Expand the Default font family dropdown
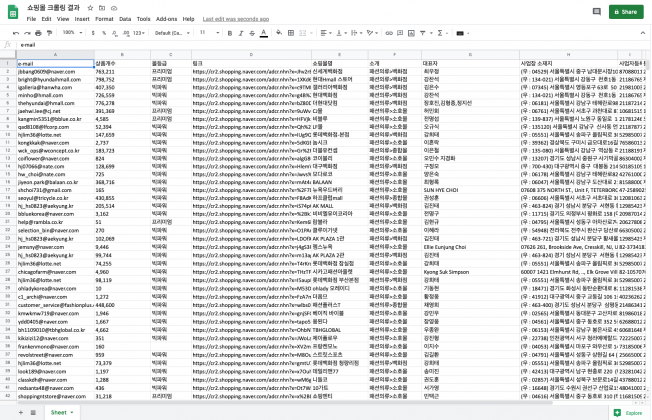 (x=168, y=32)
